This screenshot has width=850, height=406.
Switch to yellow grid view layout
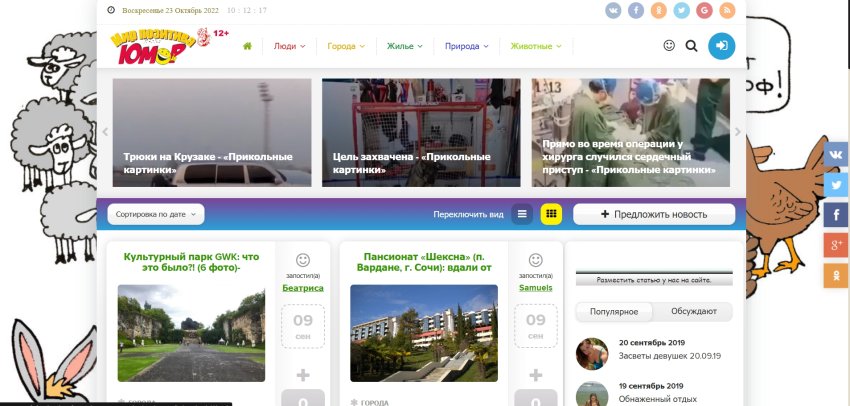point(551,214)
